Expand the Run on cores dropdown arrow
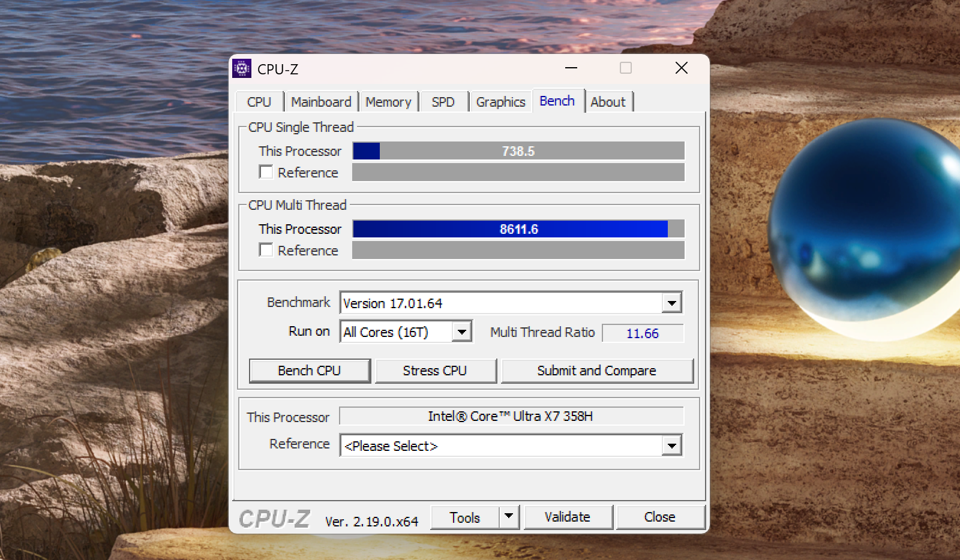The height and width of the screenshot is (560, 960). [x=461, y=332]
